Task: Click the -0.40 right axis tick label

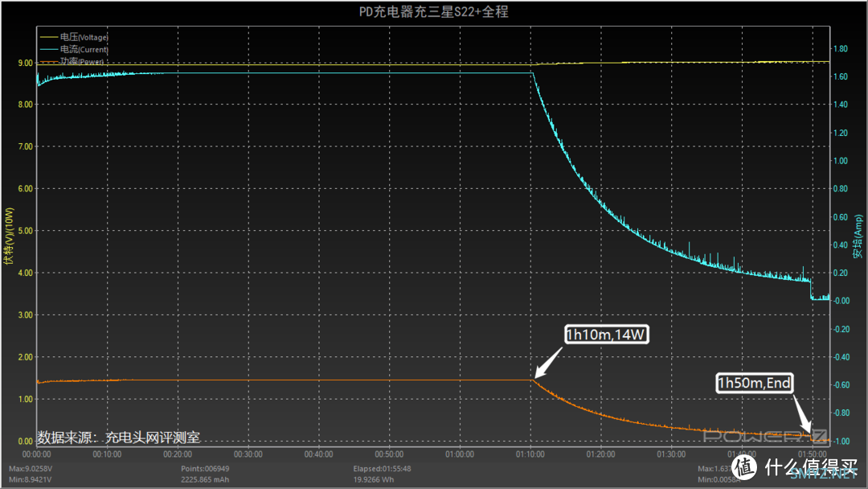Action: coord(841,356)
